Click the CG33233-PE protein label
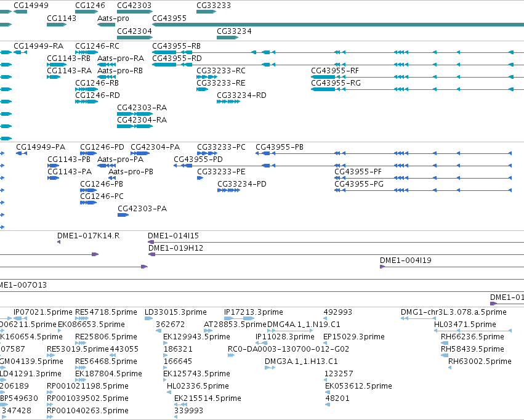Viewport: 524px width, 420px height. 221,172
